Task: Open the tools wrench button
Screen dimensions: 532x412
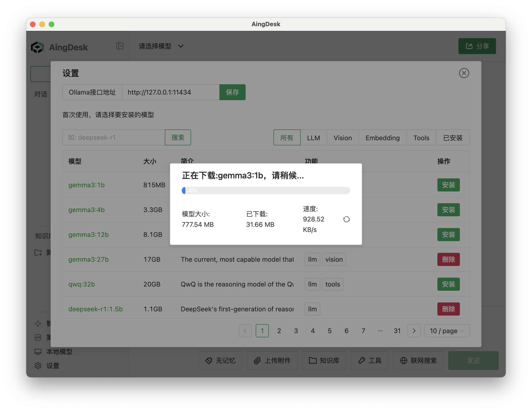Action: (x=369, y=360)
